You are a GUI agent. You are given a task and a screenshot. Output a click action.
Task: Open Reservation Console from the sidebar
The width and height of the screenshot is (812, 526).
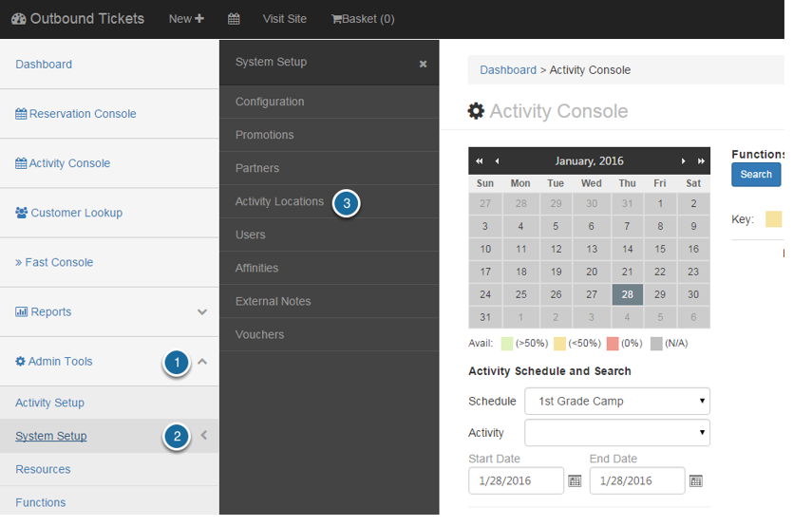coord(76,113)
